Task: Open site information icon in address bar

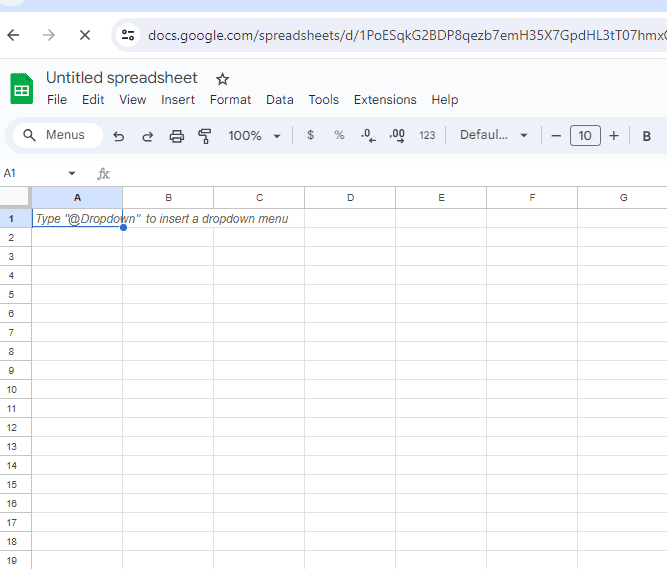Action: pyautogui.click(x=128, y=35)
